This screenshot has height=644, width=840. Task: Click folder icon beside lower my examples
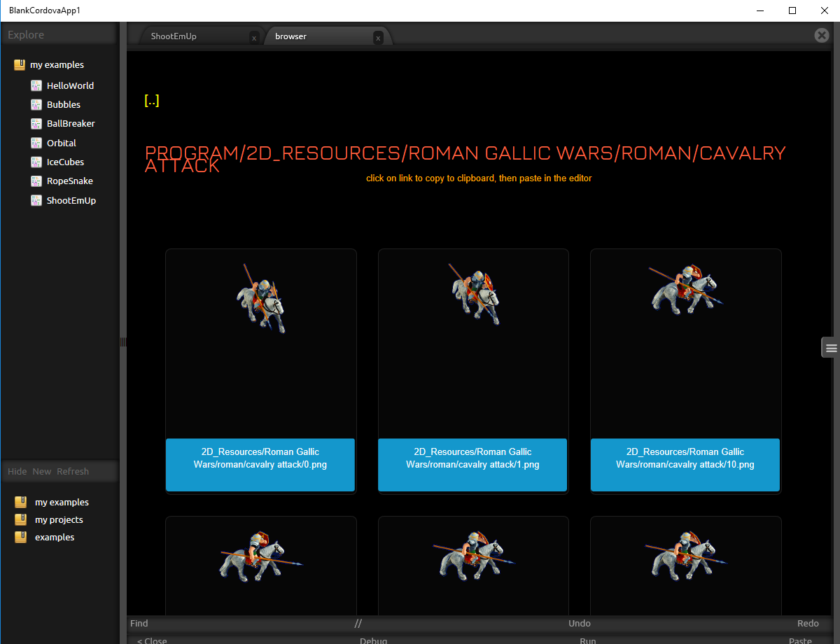pyautogui.click(x=21, y=502)
